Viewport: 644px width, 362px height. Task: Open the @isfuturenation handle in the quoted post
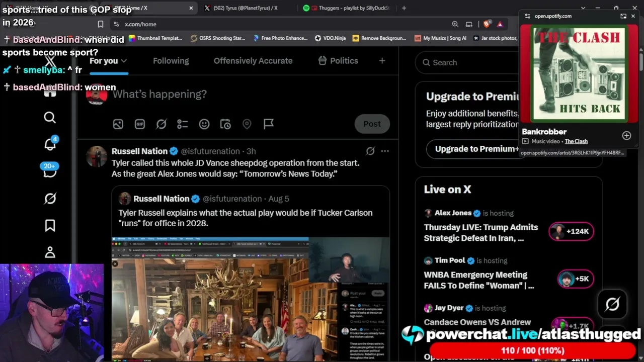(232, 199)
